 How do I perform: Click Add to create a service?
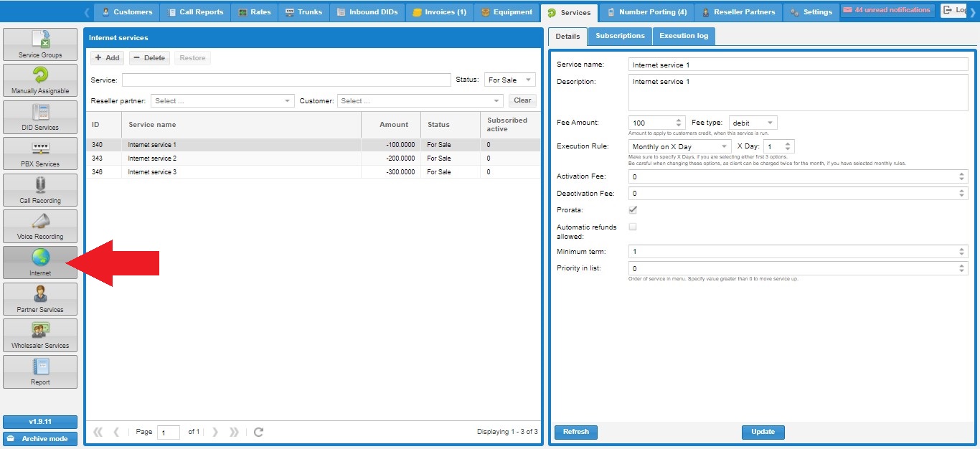point(107,58)
